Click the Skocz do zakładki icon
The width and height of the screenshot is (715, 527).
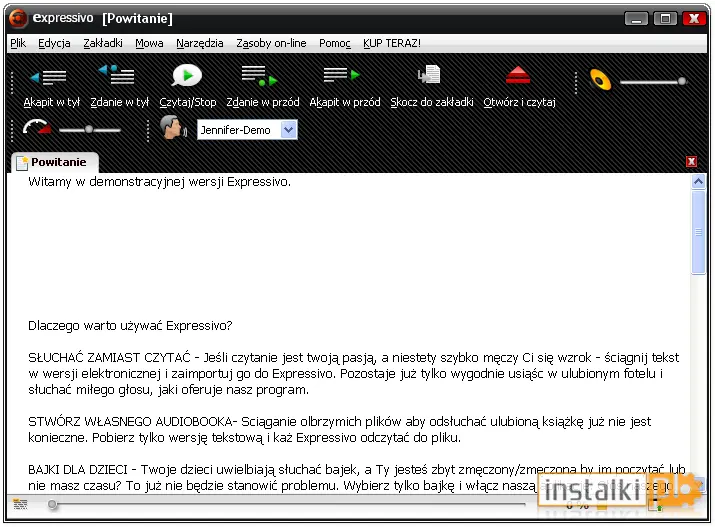point(429,75)
